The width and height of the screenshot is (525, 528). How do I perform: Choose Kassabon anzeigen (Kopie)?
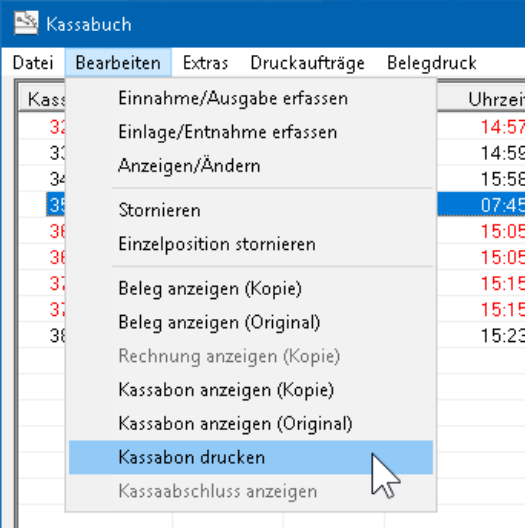pos(251,390)
